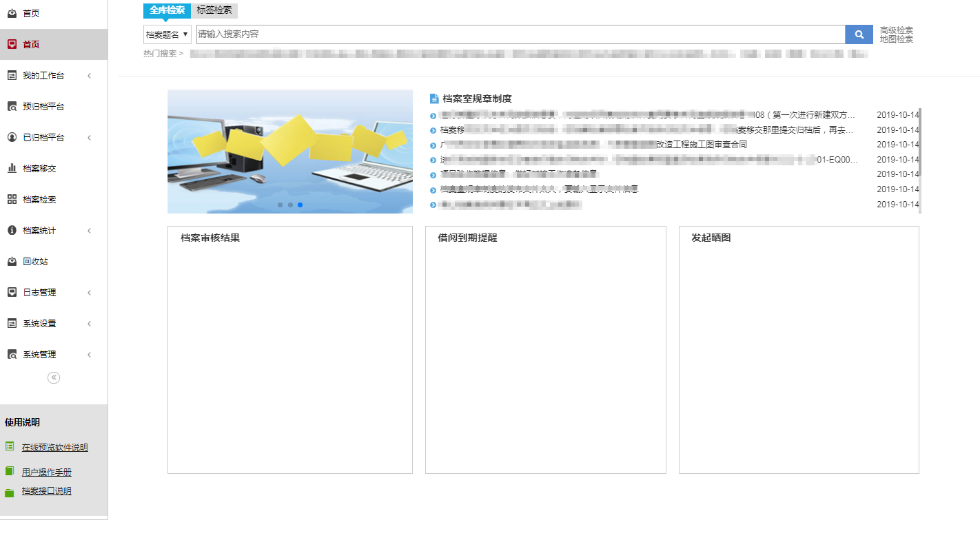Viewport: 980px width, 540px height.
Task: Click the 我的工作台 sidebar icon
Action: tap(12, 76)
